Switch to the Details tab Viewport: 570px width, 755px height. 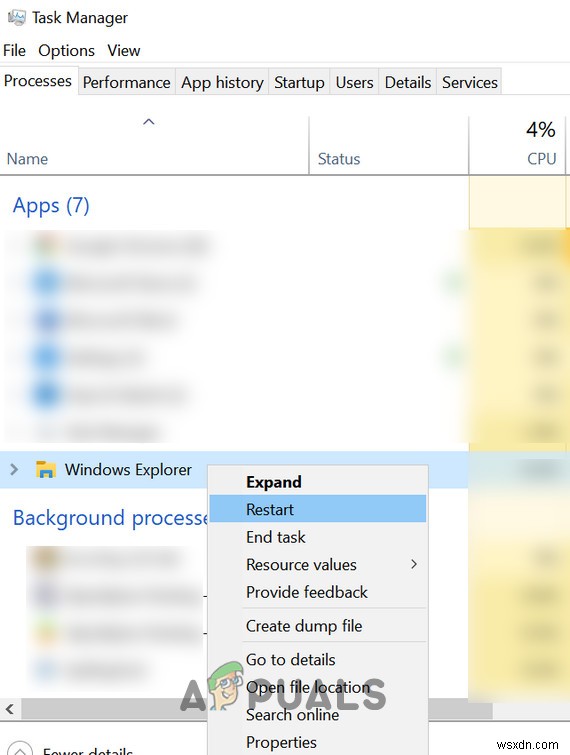pyautogui.click(x=408, y=82)
